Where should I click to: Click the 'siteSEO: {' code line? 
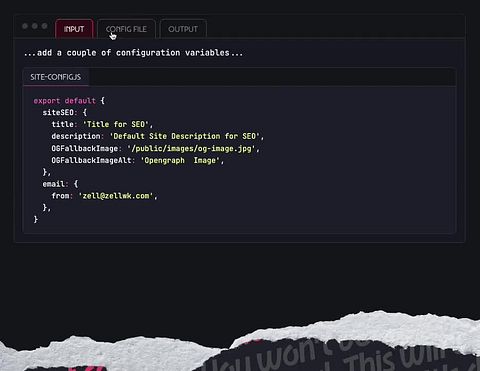[x=65, y=112]
